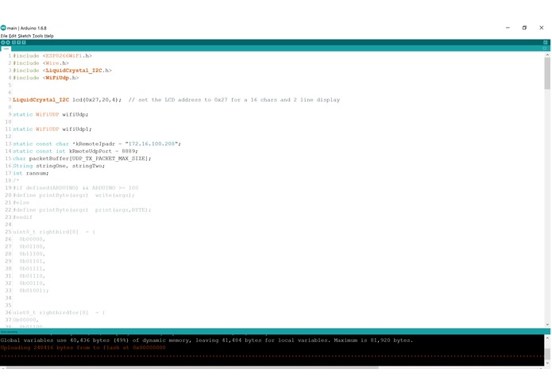Click the 'wifiUdp1;' declaration on line 11
Image resolution: width=552 pixels, height=392 pixels.
(77, 129)
